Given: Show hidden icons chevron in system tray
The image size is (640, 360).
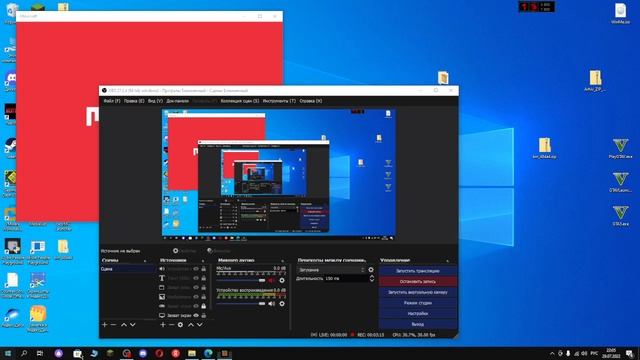Looking at the screenshot, I should point(552,353).
